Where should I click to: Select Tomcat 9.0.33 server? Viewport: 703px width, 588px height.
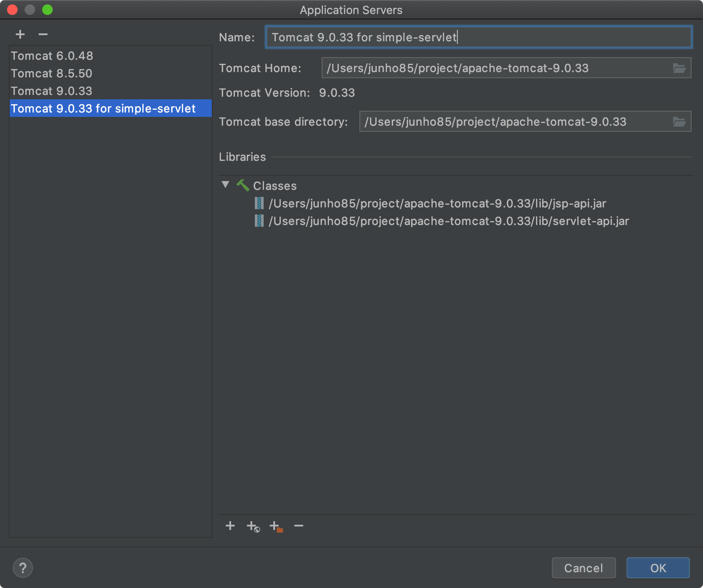(x=111, y=91)
